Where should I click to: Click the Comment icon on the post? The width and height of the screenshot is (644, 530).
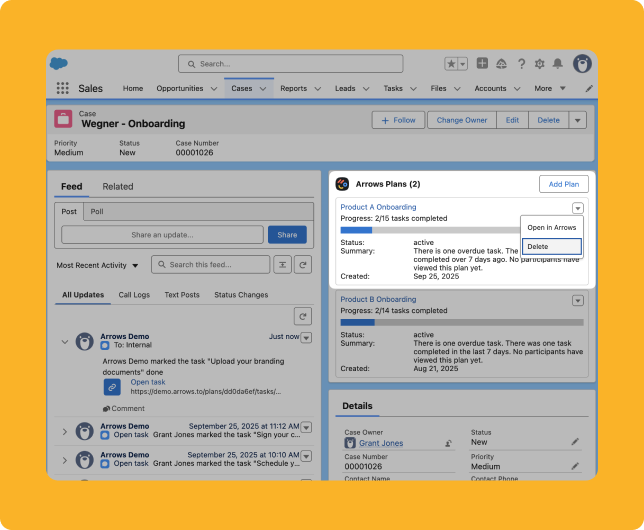pos(106,409)
